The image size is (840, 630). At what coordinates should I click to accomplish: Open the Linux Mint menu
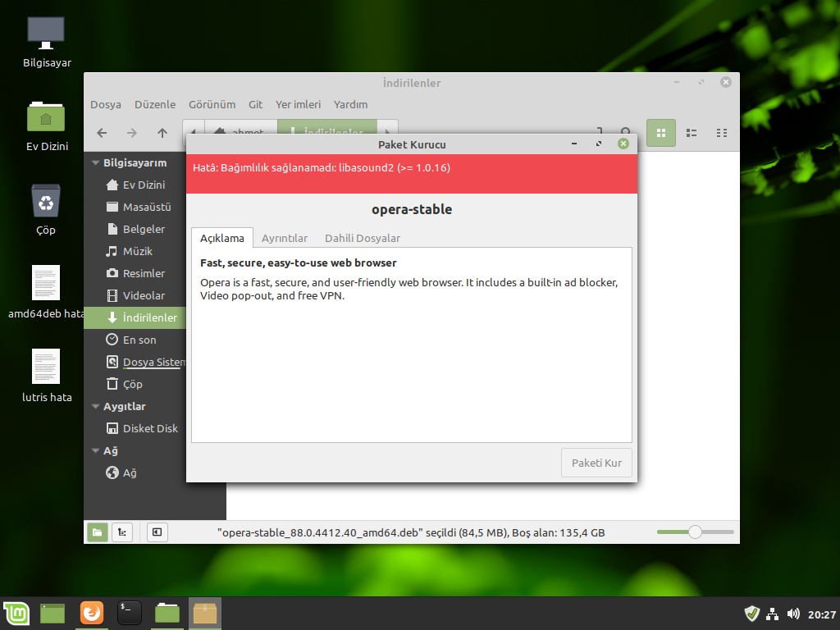click(16, 614)
